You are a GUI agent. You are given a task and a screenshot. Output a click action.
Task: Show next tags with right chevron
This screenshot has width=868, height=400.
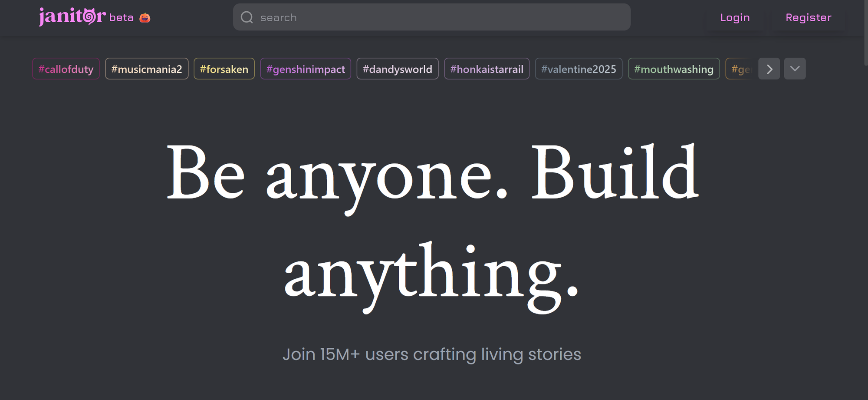[x=769, y=69]
